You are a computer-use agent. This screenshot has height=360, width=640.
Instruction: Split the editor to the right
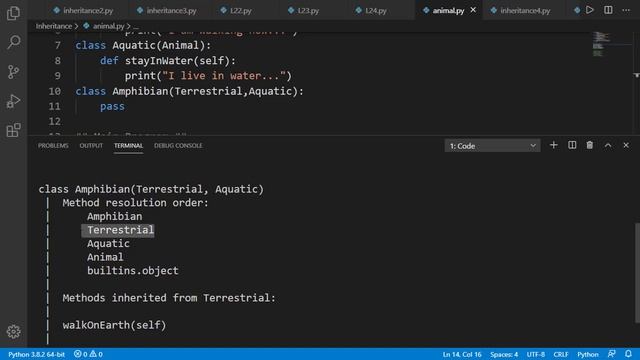608,10
